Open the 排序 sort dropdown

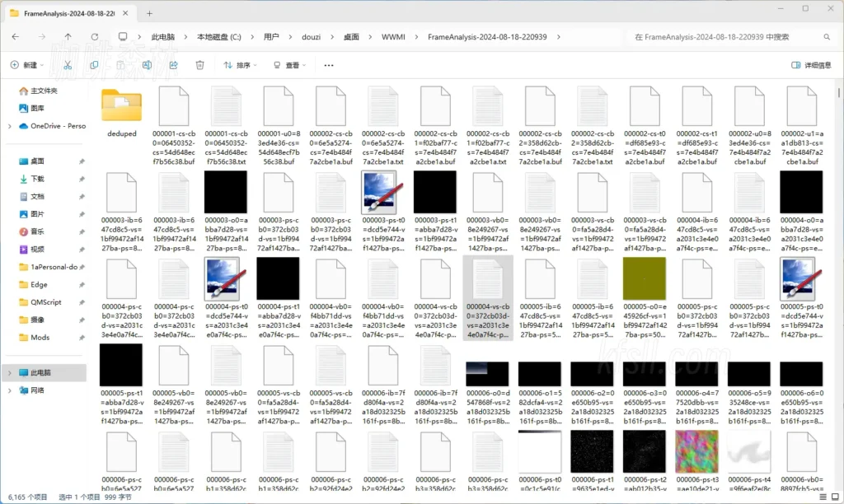[239, 64]
